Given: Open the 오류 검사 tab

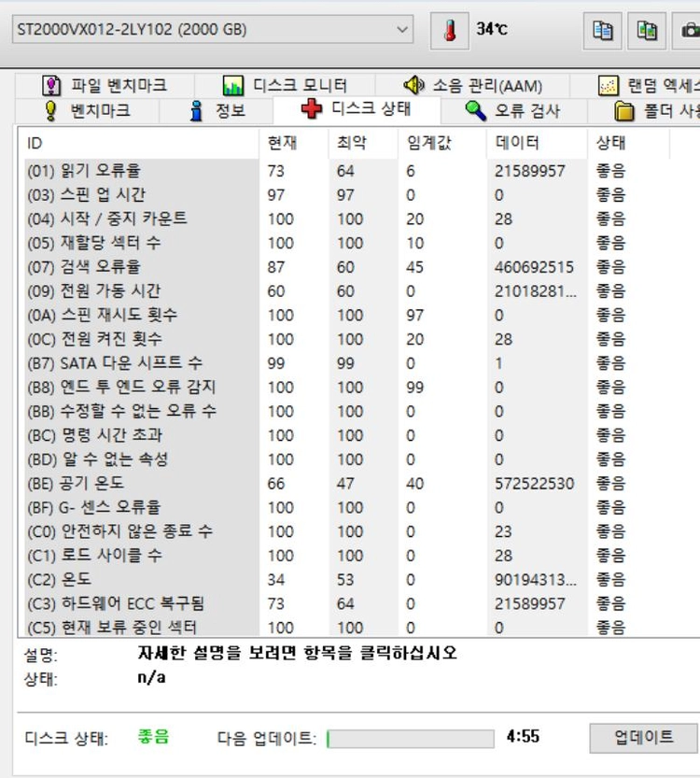Looking at the screenshot, I should [513, 110].
